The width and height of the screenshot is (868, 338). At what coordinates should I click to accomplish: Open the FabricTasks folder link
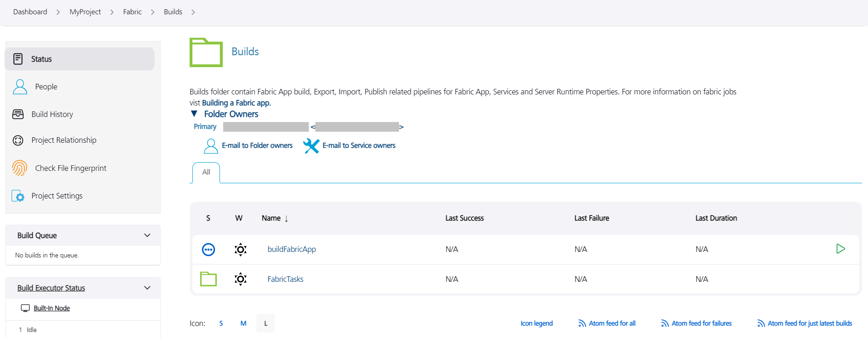(x=285, y=279)
